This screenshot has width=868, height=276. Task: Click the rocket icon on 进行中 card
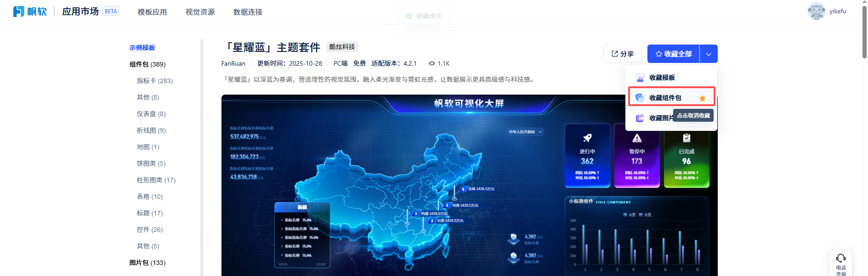[587, 138]
